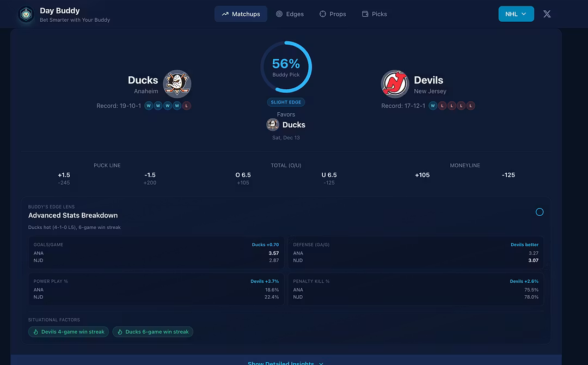Click the Devils first win badge
This screenshot has width=588, height=365.
[x=433, y=106]
